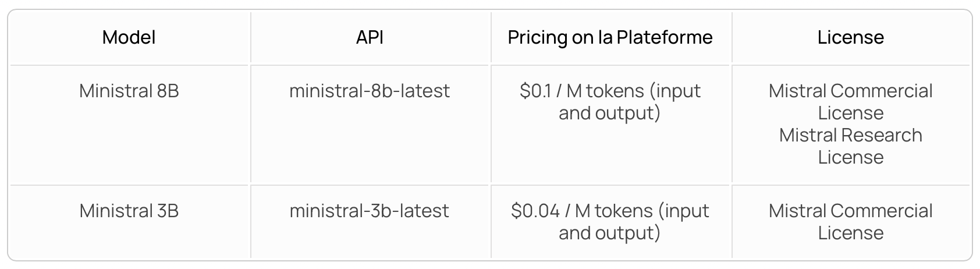980x269 pixels.
Task: Click the 'Mistral Research' license text
Action: tap(850, 135)
